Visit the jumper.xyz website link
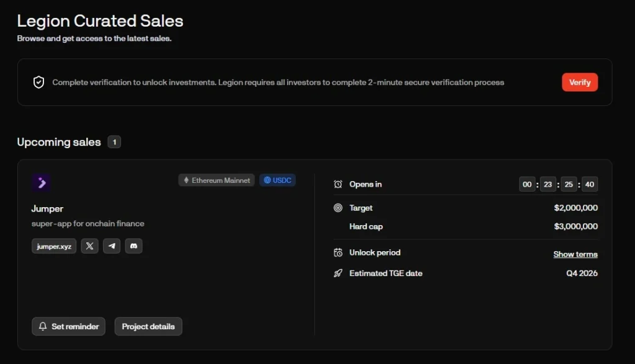635x364 pixels. [x=54, y=246]
